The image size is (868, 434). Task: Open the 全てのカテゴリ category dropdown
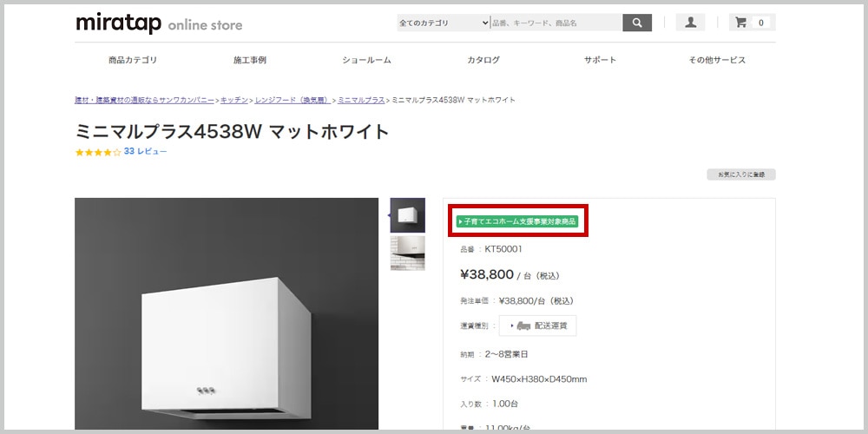coord(444,23)
